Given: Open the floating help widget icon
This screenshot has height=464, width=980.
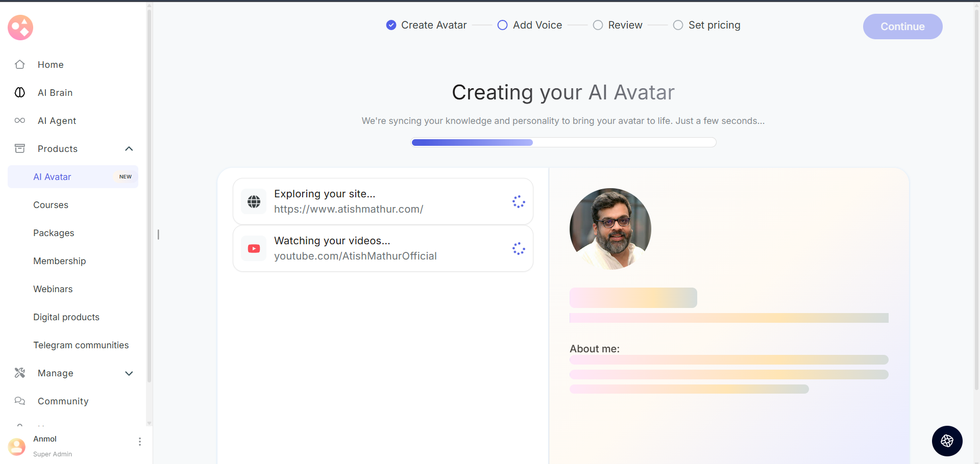Looking at the screenshot, I should point(947,441).
